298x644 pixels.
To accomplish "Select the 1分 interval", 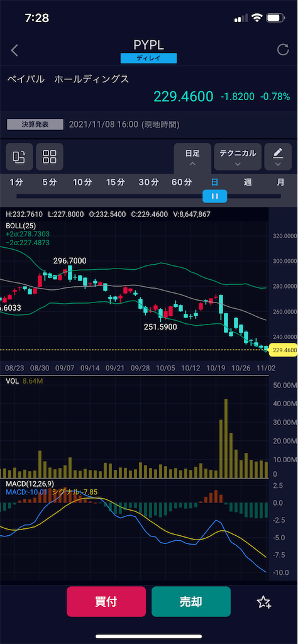I will 16,182.
